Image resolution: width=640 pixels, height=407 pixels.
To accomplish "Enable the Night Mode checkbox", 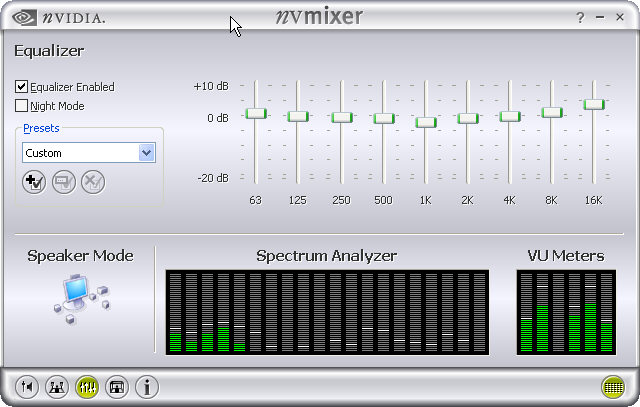I will (x=21, y=106).
